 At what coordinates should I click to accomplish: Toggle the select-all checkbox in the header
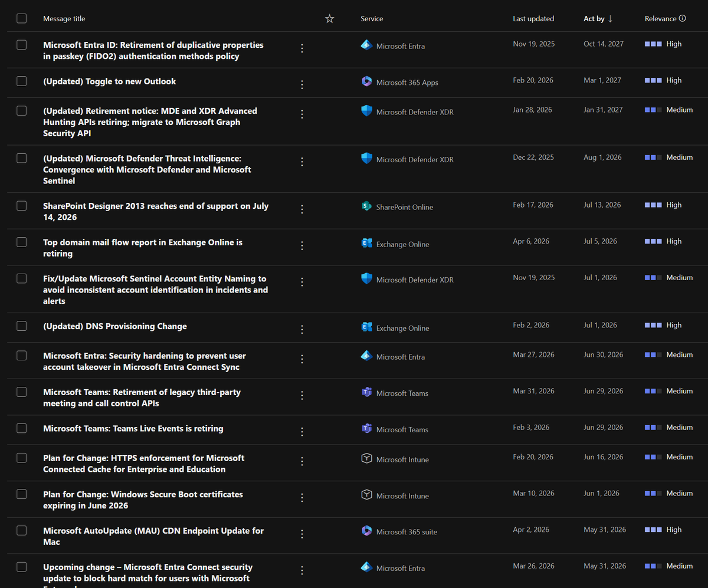coord(22,18)
